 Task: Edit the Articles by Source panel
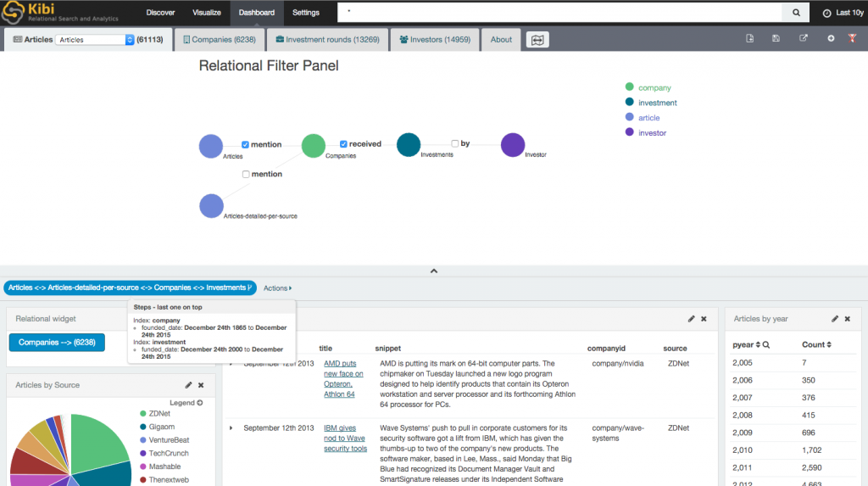(188, 385)
